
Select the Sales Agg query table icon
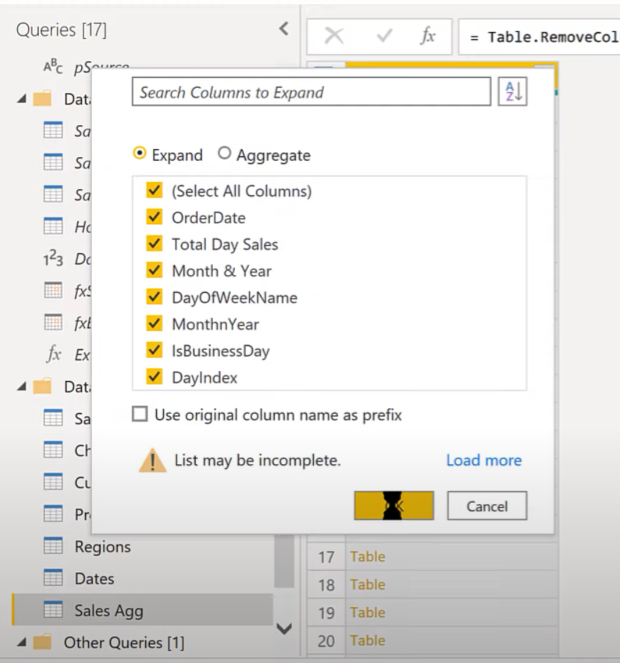(x=53, y=610)
